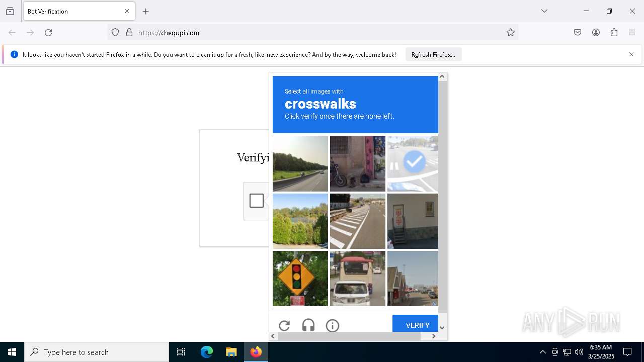Select the white van rear image tile
644x362 pixels.
pyautogui.click(x=358, y=279)
